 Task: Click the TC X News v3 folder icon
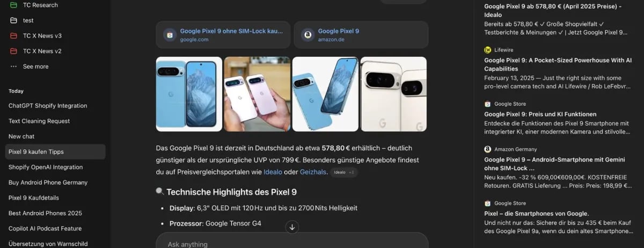tap(14, 35)
